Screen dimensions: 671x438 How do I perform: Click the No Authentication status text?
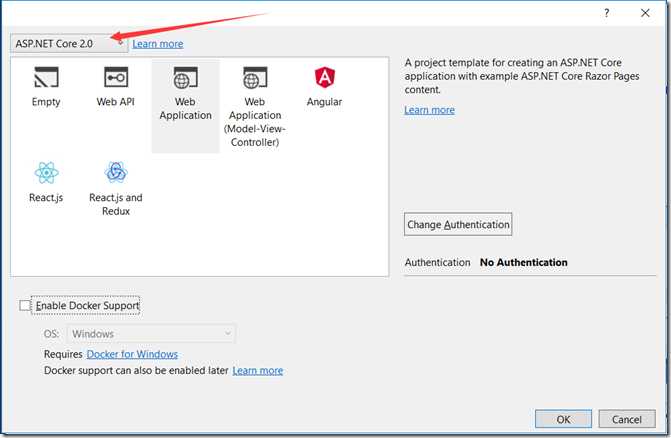[524, 262]
